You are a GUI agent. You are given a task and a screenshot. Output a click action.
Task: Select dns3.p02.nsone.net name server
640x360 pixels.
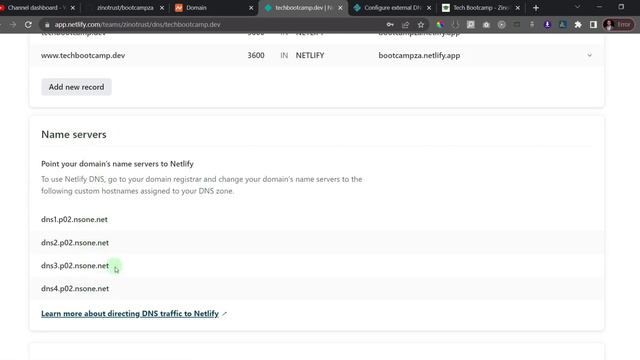[x=75, y=265]
